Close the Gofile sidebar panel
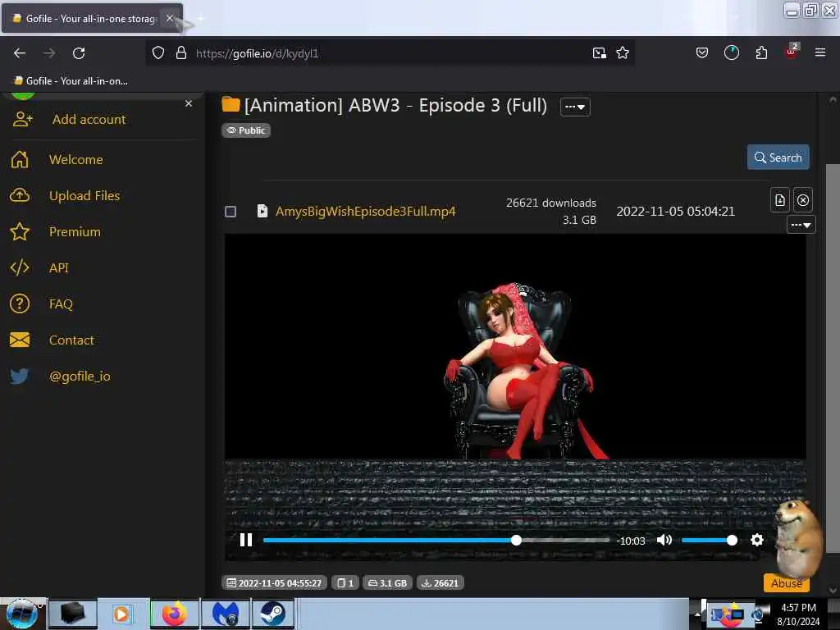840x630 pixels. pyautogui.click(x=189, y=103)
